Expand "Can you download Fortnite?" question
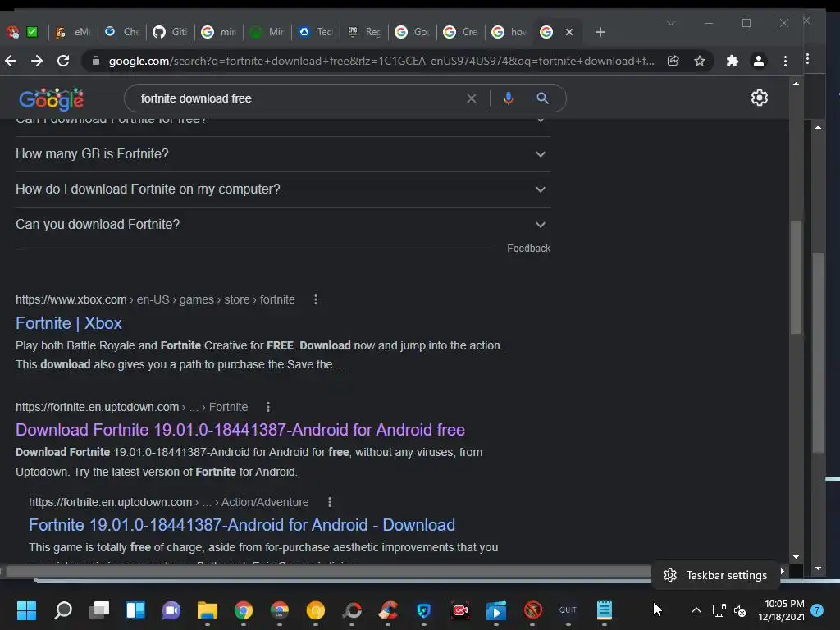The width and height of the screenshot is (840, 630). [x=283, y=225]
